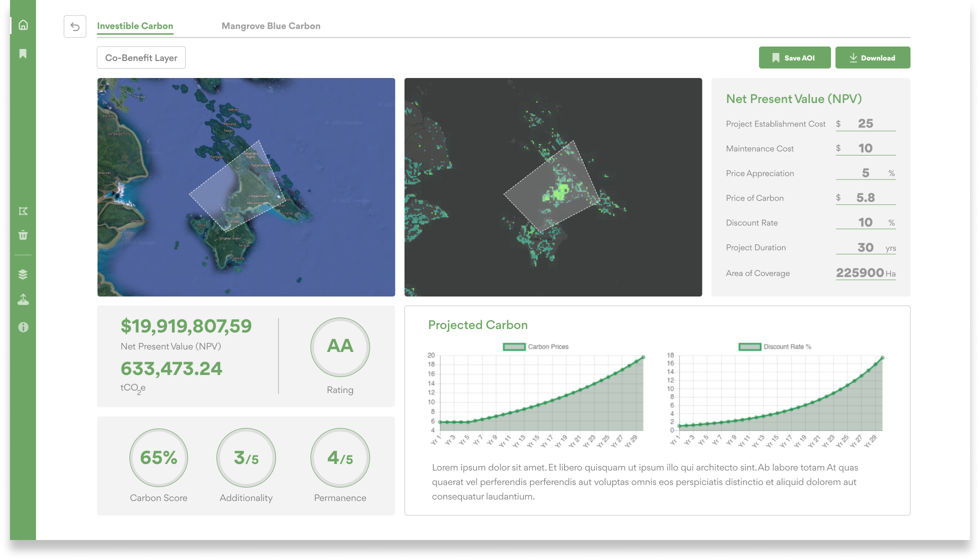This screenshot has width=980, height=560.
Task: Switch to Mangrove Blue Carbon tab
Action: (x=270, y=26)
